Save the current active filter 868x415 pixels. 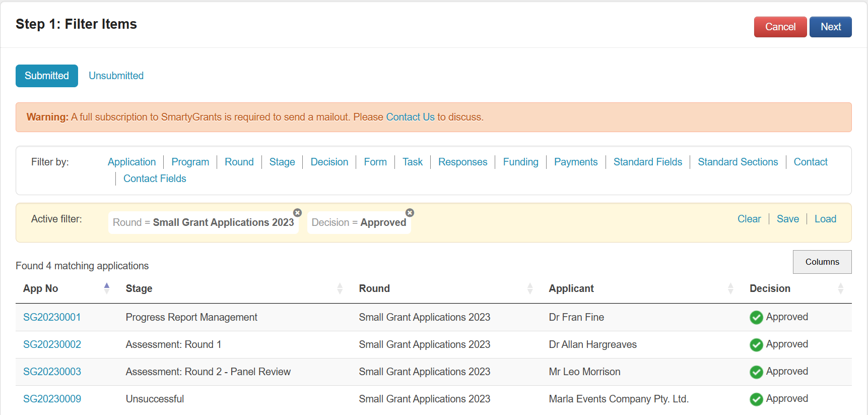787,219
